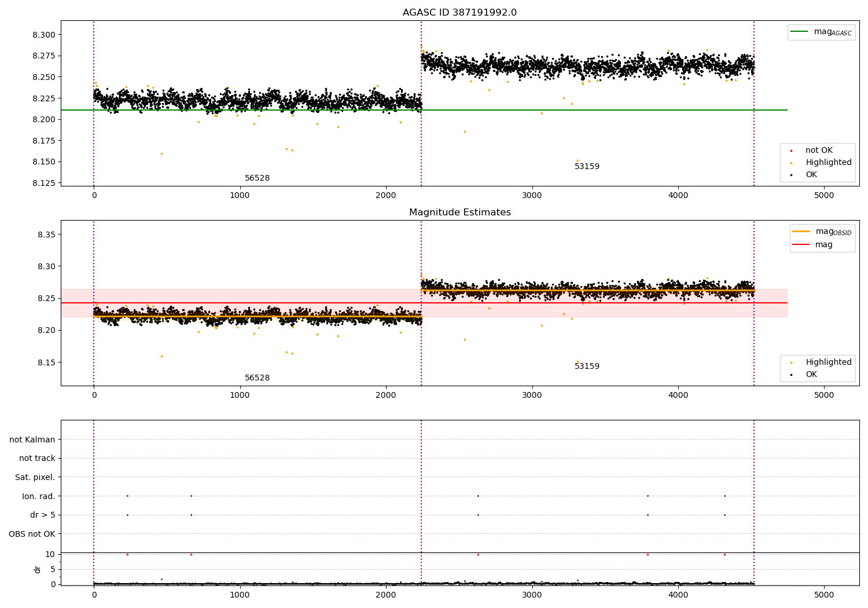Click the 4000 x-axis tick under bottom plot
868x608 pixels.
678,595
